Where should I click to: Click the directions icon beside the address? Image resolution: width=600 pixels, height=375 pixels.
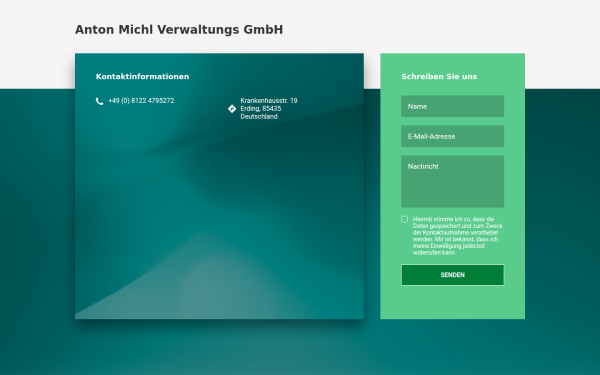(232, 109)
